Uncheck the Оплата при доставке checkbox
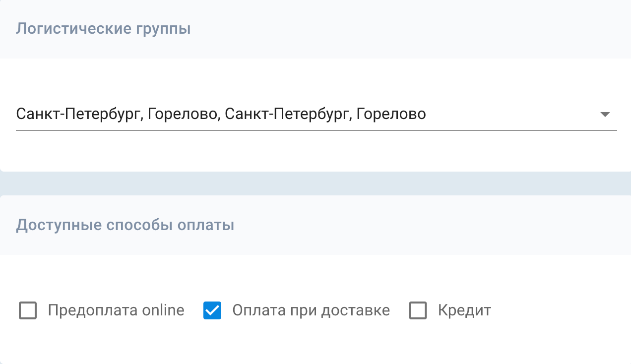631x364 pixels. tap(212, 311)
